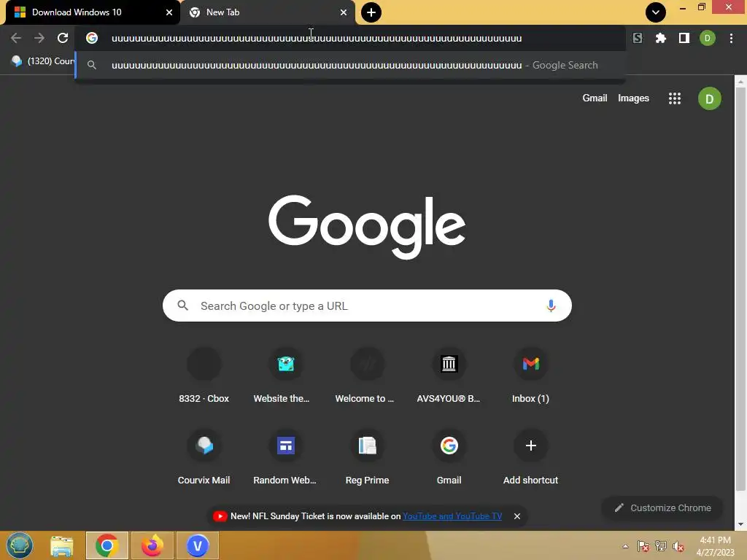Open the V app on taskbar
Screen dimensions: 747x560
click(x=198, y=545)
